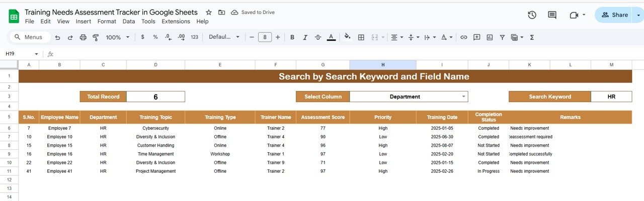This screenshot has height=201, width=644.
Task: Click the Insert link icon
Action: 464,37
